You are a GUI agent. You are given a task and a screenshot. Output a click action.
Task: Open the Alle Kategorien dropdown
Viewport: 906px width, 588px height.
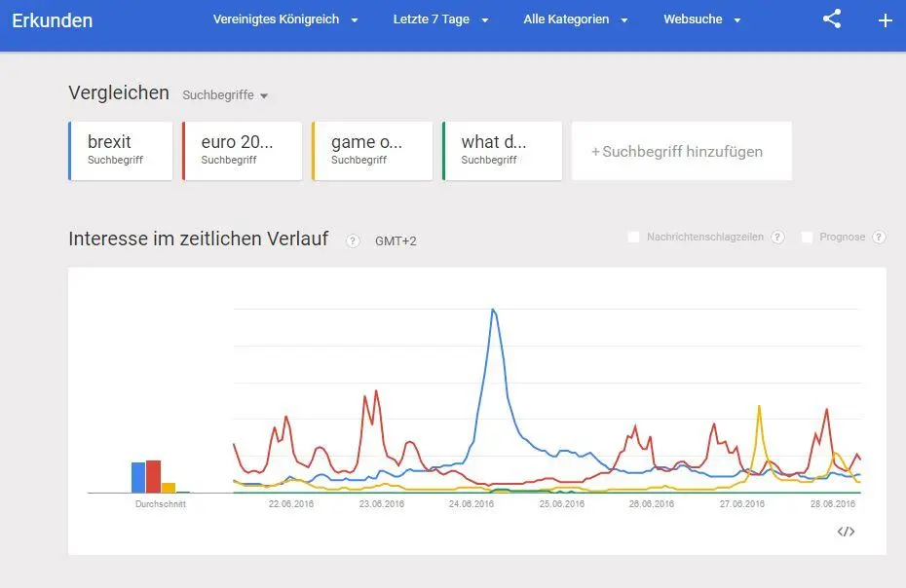[575, 19]
